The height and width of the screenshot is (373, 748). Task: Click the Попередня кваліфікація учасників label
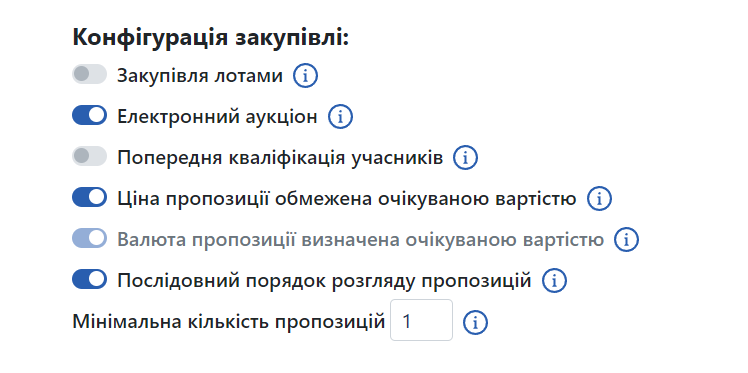coord(280,158)
